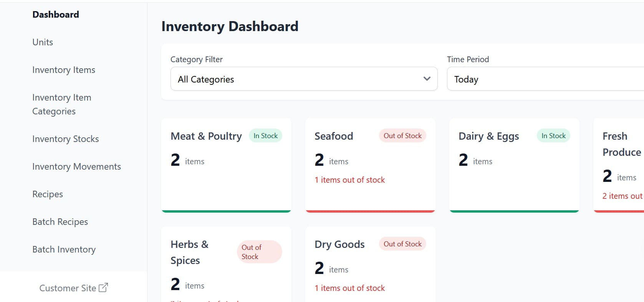Viewport: 644px width, 302px height.
Task: Click Seafood's 1 items out of stock text
Action: (349, 180)
